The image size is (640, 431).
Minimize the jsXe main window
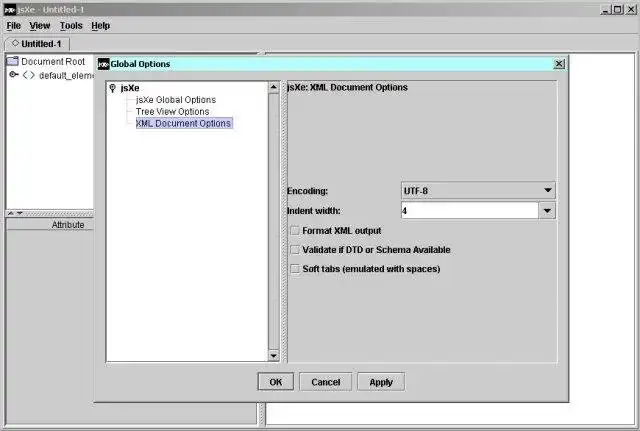606,10
